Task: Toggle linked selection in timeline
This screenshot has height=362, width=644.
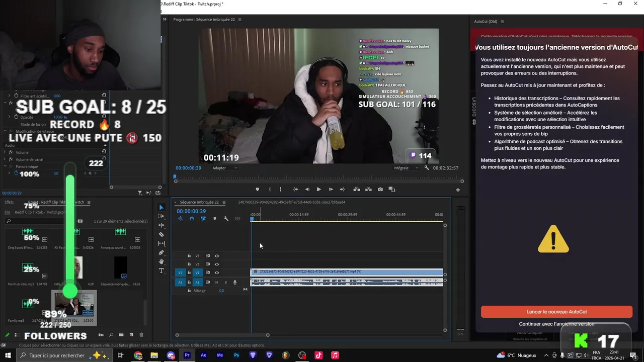Action: click(203, 219)
